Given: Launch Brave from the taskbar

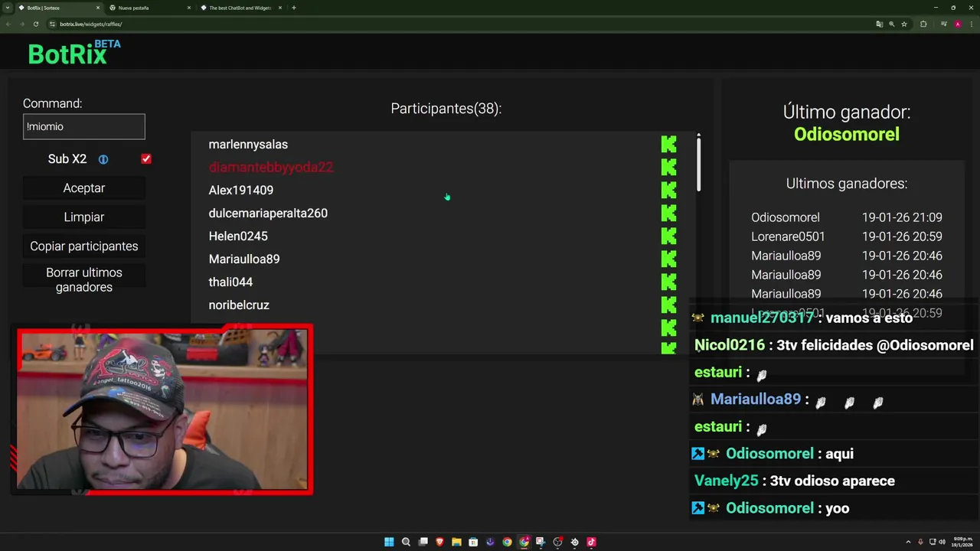Looking at the screenshot, I should (x=439, y=542).
